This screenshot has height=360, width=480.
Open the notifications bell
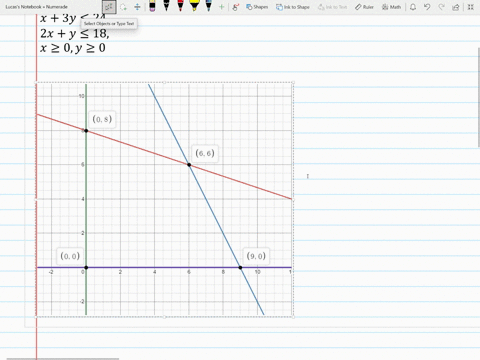[413, 7]
